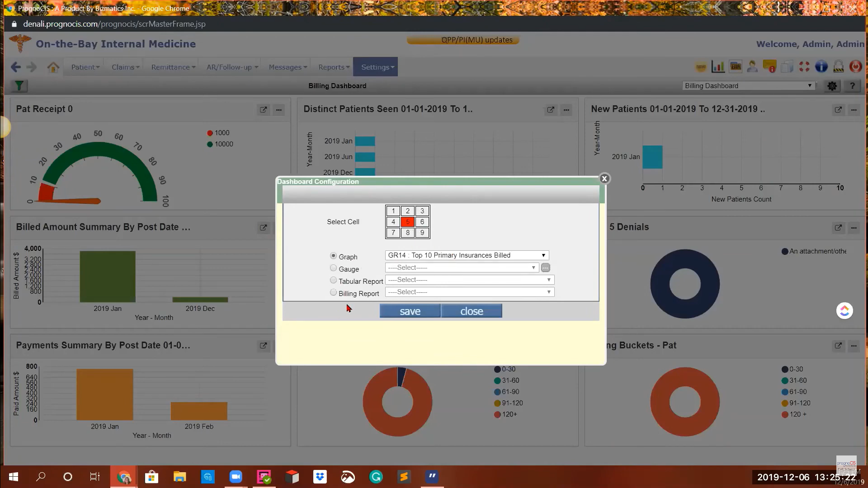The height and width of the screenshot is (488, 868).
Task: Select the Tabular Report radio option
Action: tap(333, 280)
